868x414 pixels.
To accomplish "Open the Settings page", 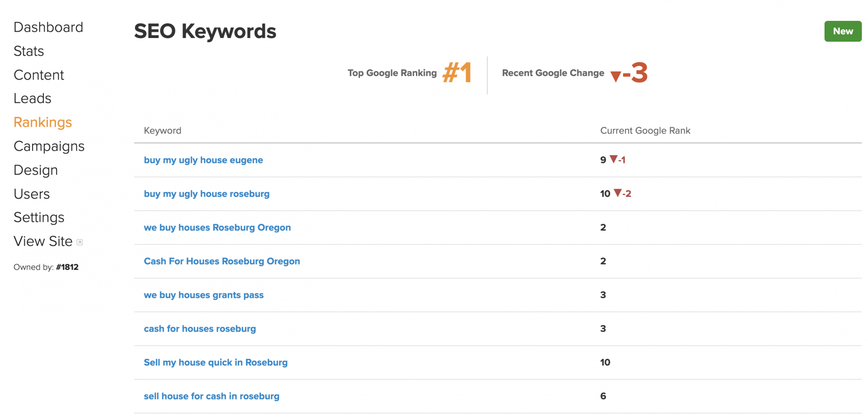I will coord(39,217).
